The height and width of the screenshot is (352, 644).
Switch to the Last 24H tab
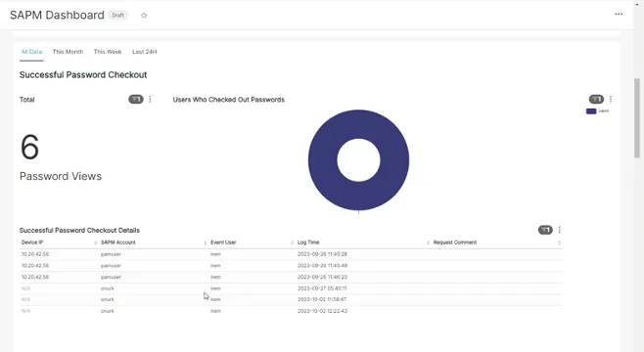point(145,52)
